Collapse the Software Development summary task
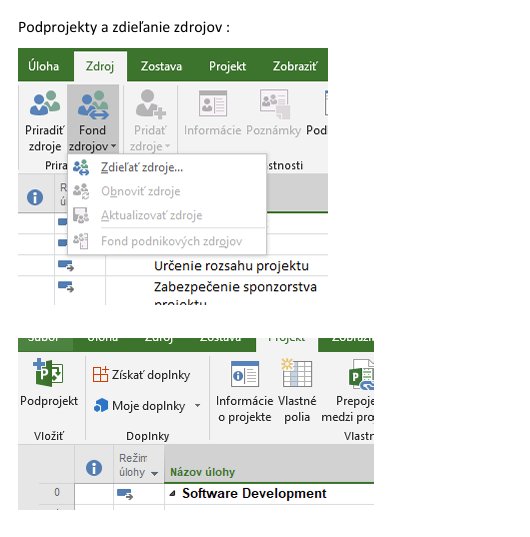530x537 pixels. tap(173, 493)
